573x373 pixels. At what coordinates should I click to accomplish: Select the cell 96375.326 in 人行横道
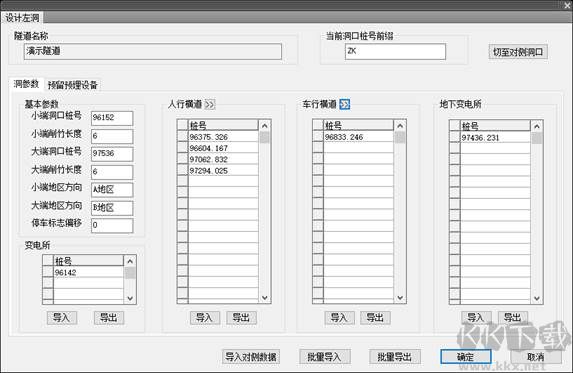(x=223, y=137)
